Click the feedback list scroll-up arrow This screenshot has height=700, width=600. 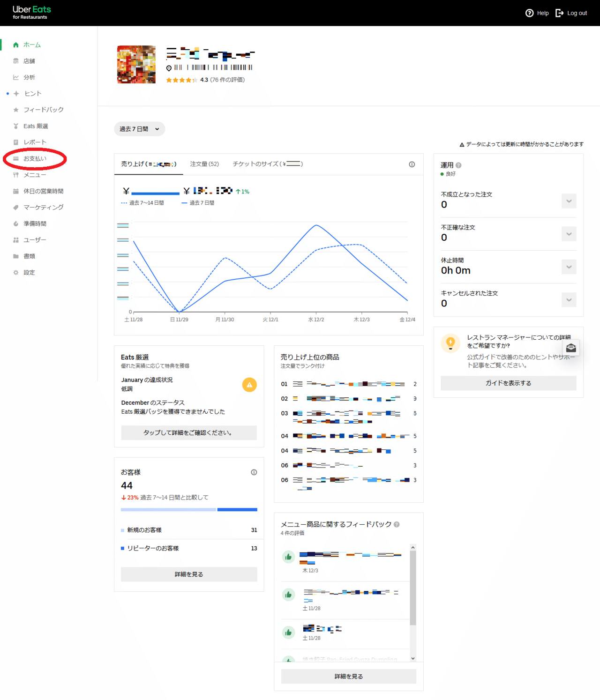pyautogui.click(x=413, y=547)
